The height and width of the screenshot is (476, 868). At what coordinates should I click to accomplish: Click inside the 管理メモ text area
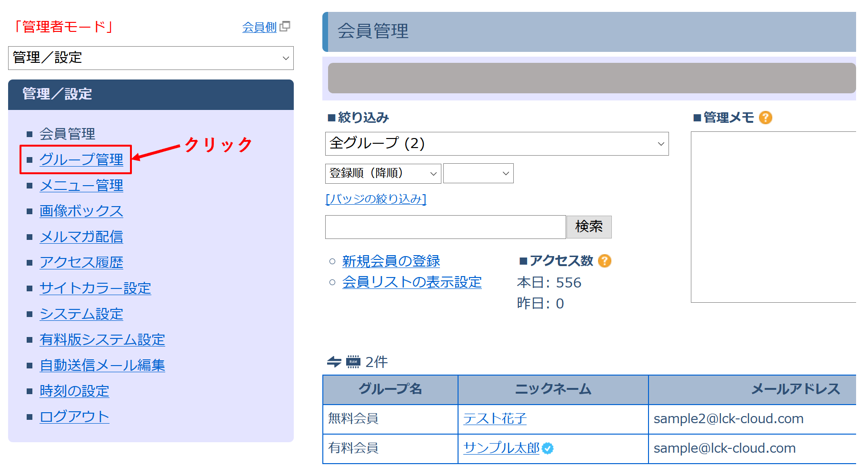pos(774,217)
